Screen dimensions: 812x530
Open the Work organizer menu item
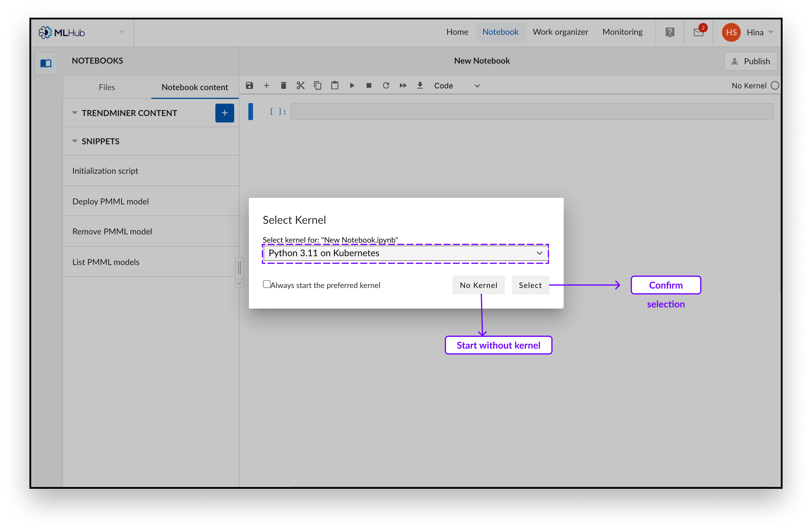560,32
